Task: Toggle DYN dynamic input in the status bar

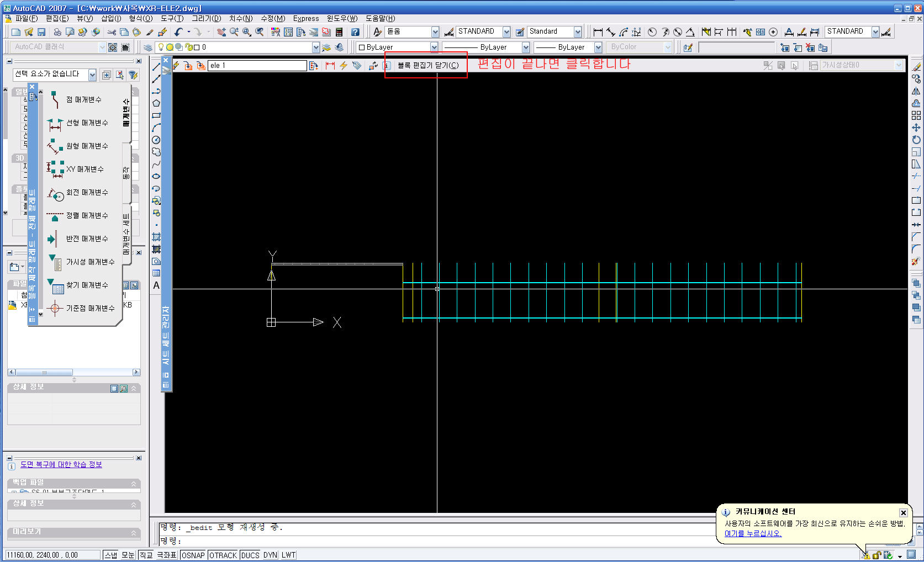Action: (270, 555)
